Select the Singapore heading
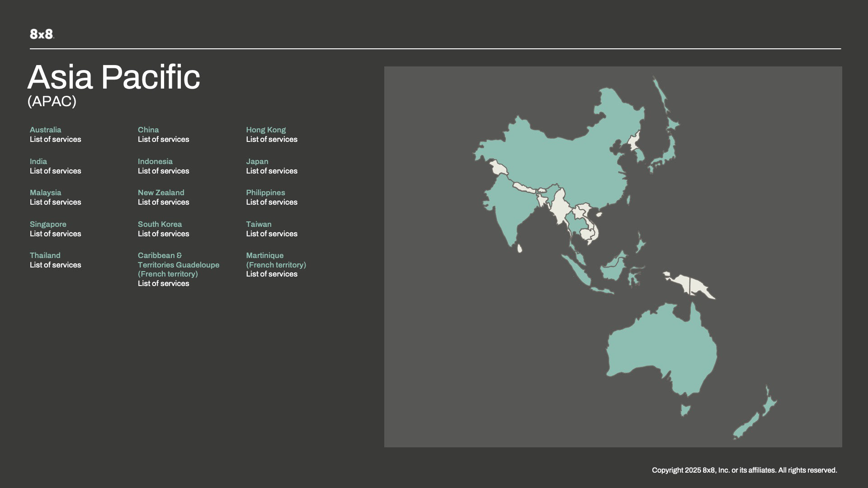Screen dimensions: 868x488 tap(47, 224)
